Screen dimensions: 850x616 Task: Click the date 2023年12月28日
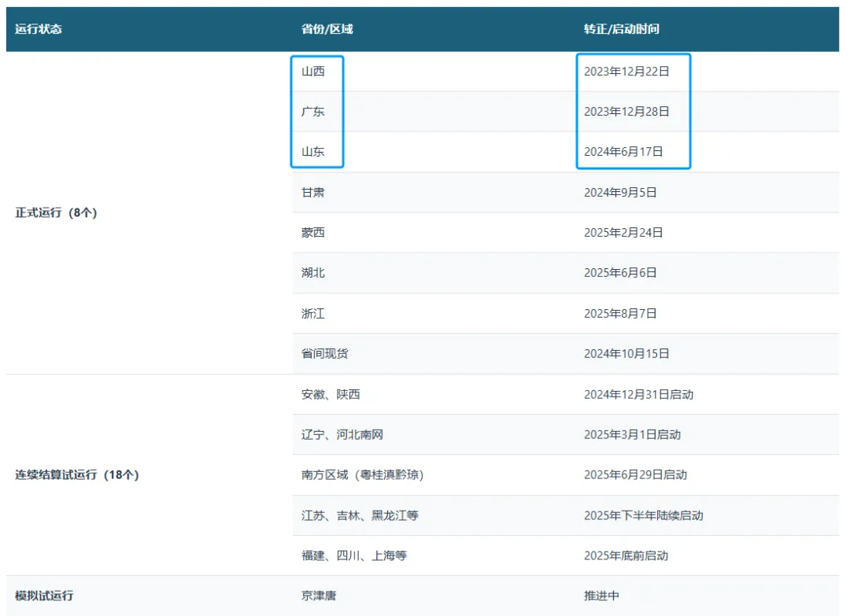point(634,111)
